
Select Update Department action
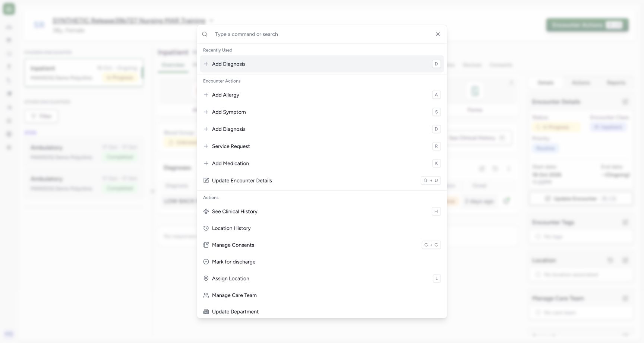(322, 312)
